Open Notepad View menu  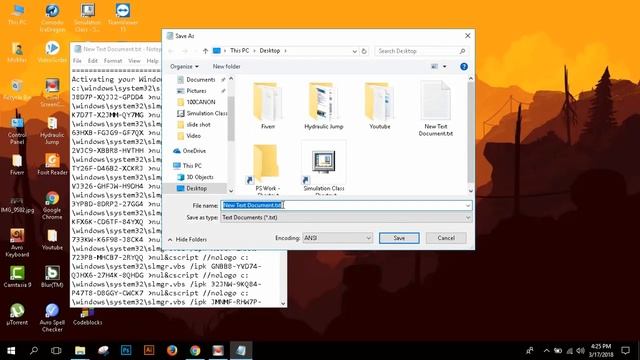click(134, 61)
